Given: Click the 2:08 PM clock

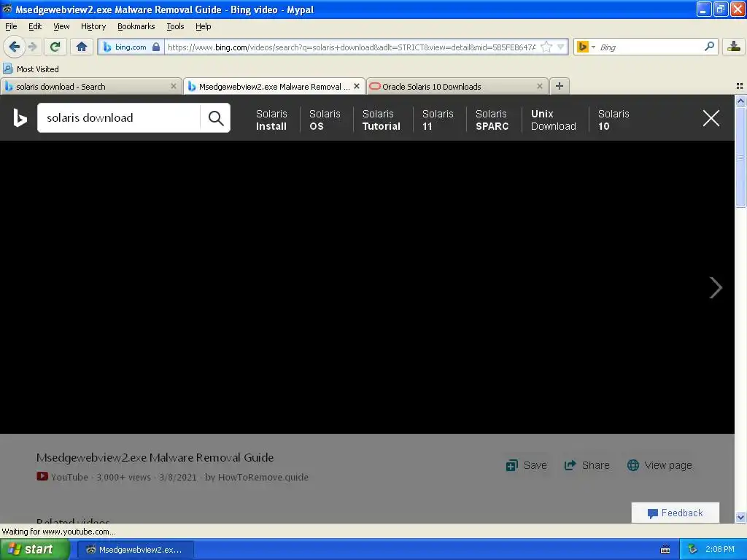Looking at the screenshot, I should click(x=720, y=550).
